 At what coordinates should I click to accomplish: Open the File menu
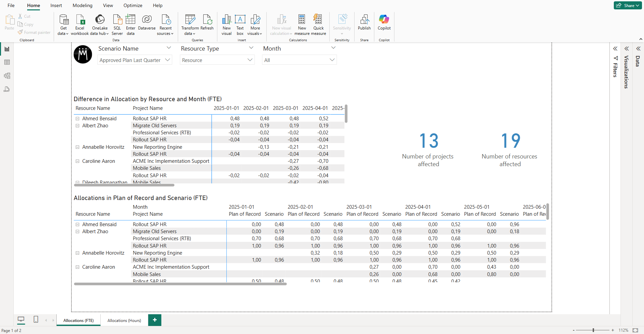[x=11, y=5]
